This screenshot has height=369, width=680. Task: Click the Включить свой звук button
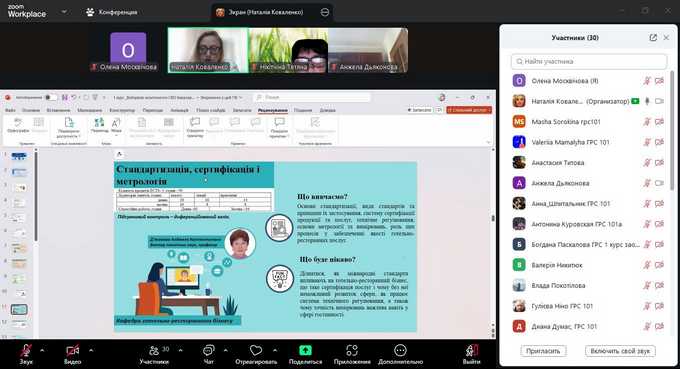[620, 351]
